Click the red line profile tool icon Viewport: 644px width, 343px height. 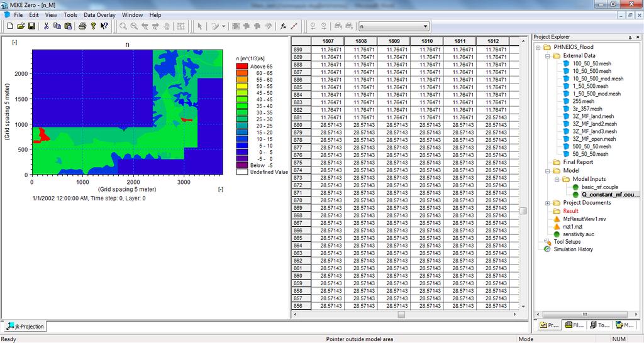[x=294, y=26]
